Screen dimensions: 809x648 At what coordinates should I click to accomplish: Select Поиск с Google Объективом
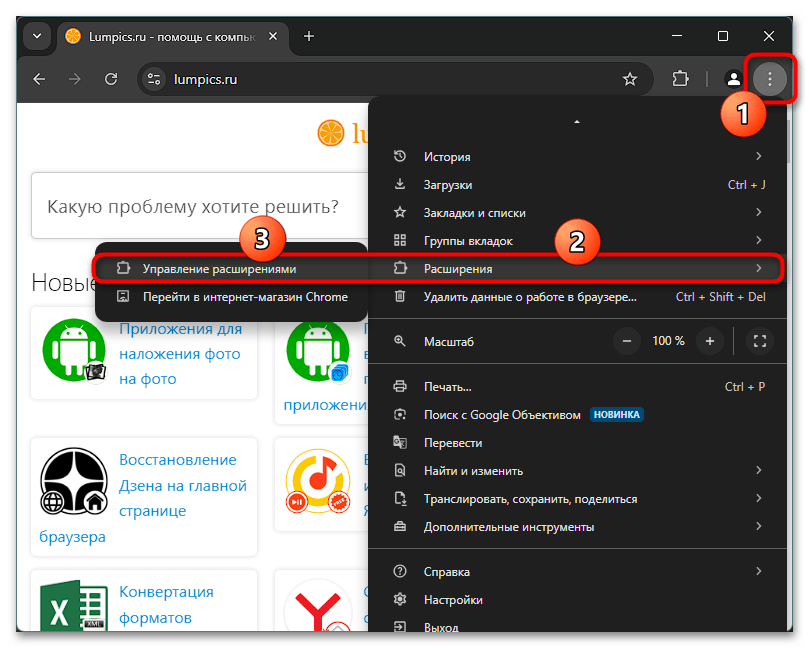click(578, 414)
